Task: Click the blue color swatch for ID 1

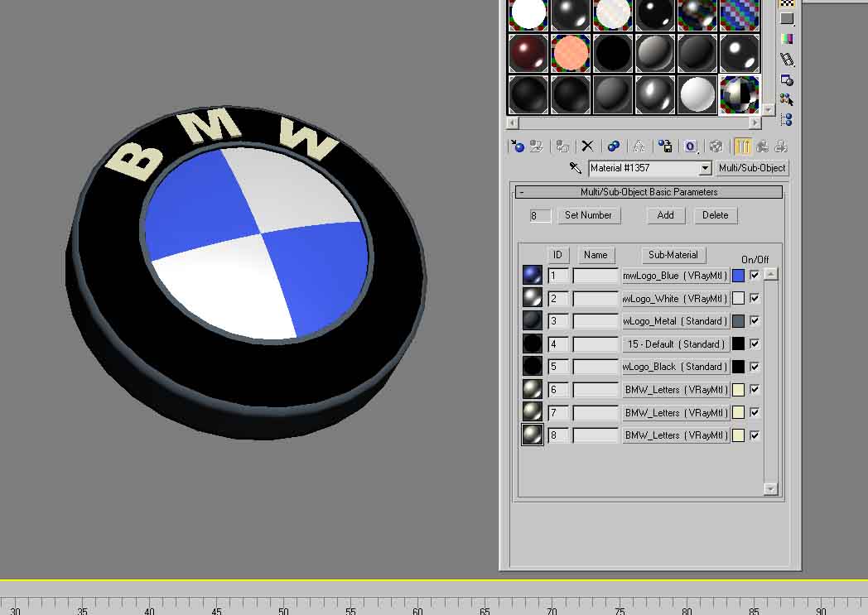Action: tap(739, 276)
